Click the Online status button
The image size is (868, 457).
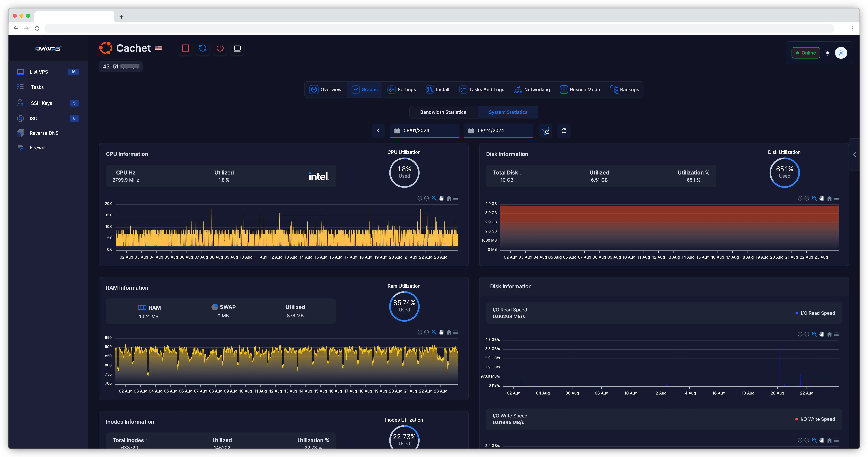[x=806, y=53]
